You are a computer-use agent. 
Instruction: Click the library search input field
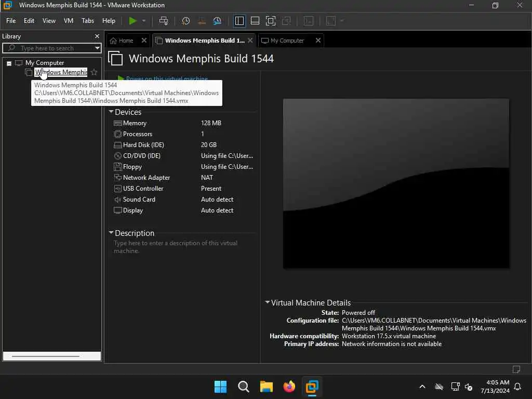(x=51, y=48)
